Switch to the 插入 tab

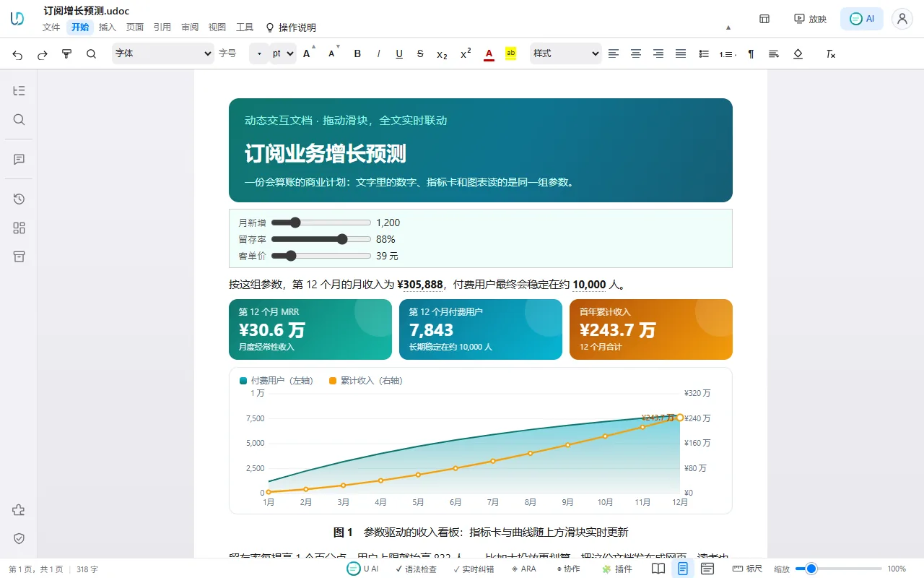108,27
